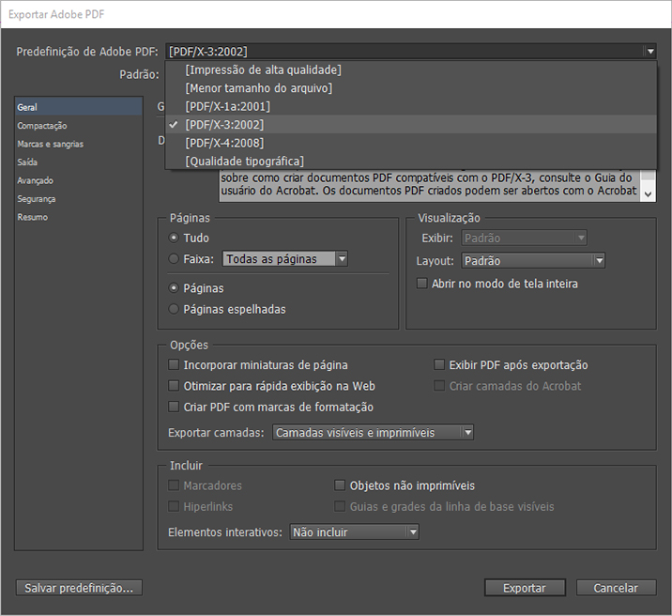Open the Compactação settings section
Image resolution: width=672 pixels, height=616 pixels.
(42, 126)
